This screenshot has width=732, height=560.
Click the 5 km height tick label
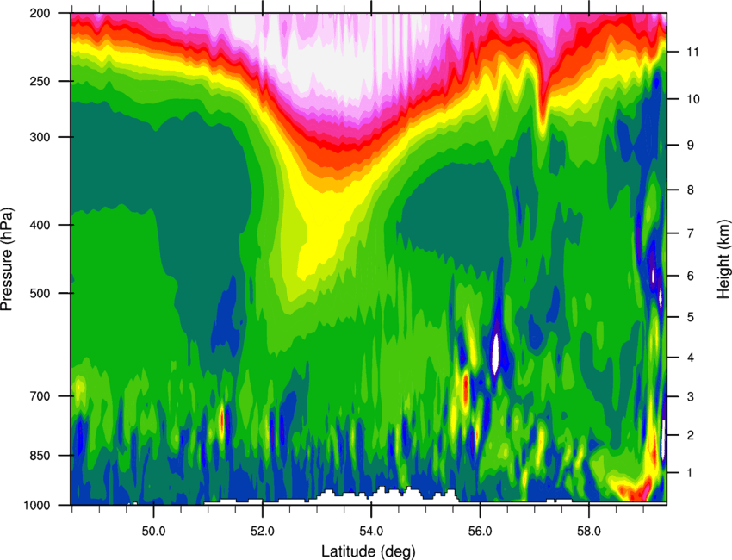click(x=691, y=318)
